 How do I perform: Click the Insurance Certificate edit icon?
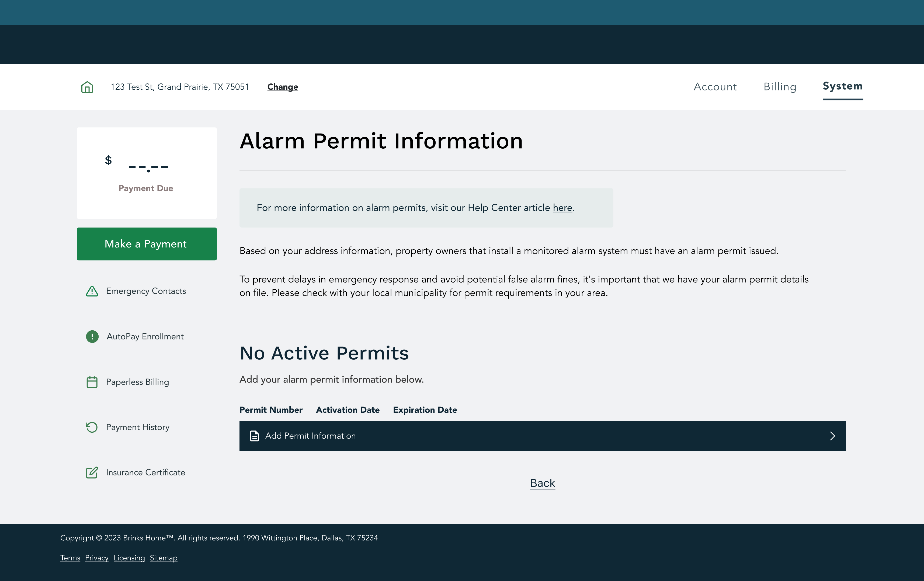tap(92, 472)
